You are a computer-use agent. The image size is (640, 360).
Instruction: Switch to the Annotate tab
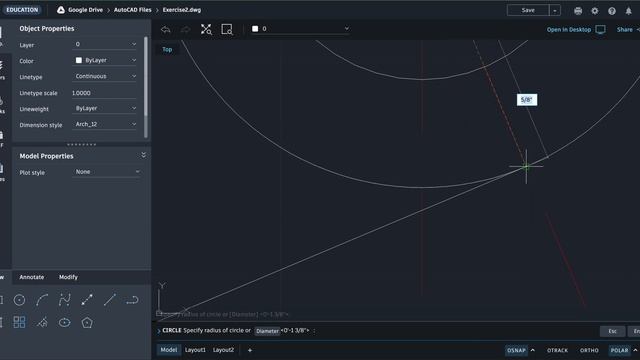[x=32, y=277]
